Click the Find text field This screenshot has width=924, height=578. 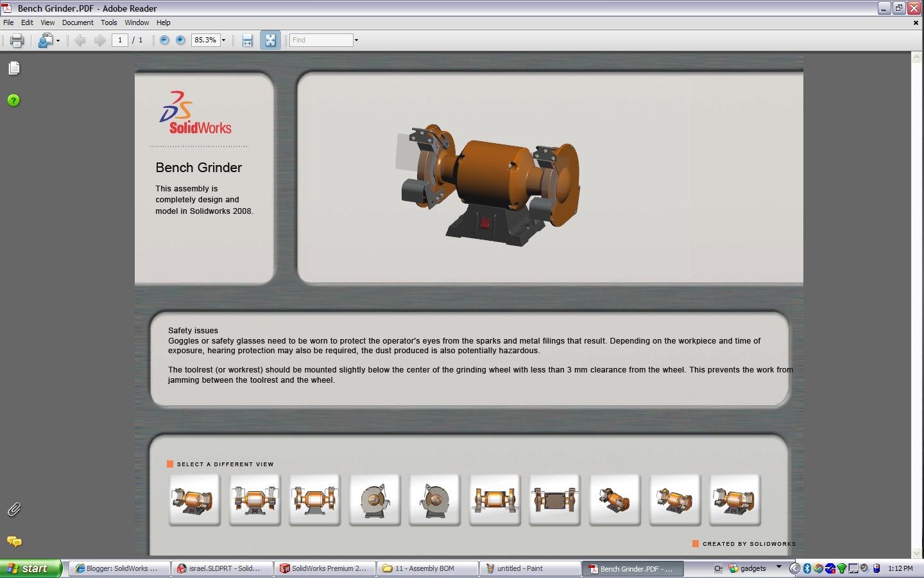click(x=321, y=40)
